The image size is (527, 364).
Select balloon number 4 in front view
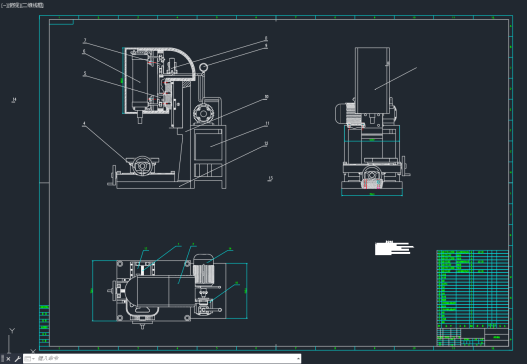click(84, 124)
